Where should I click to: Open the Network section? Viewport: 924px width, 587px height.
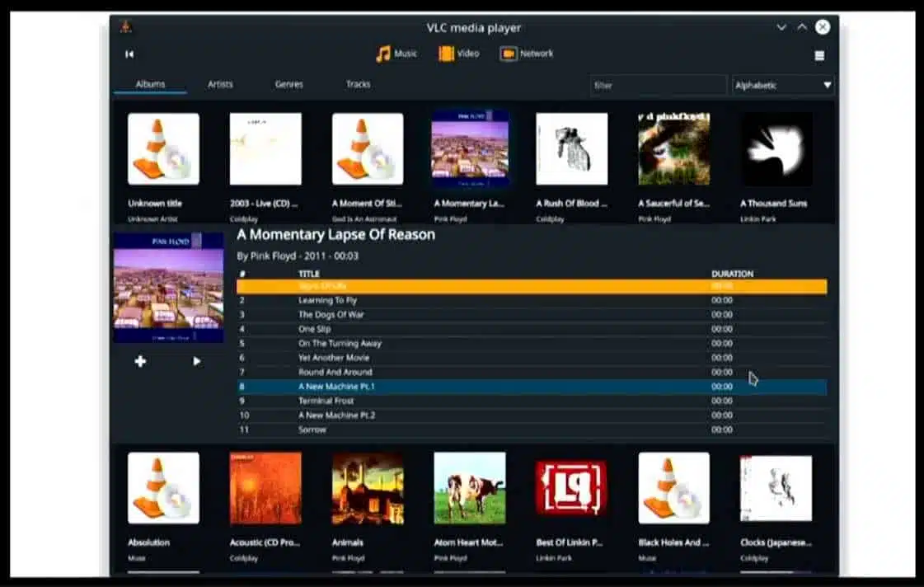click(526, 54)
